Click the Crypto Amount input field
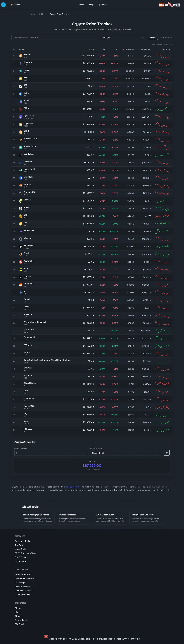The height and width of the screenshot is (644, 184). click(x=51, y=453)
